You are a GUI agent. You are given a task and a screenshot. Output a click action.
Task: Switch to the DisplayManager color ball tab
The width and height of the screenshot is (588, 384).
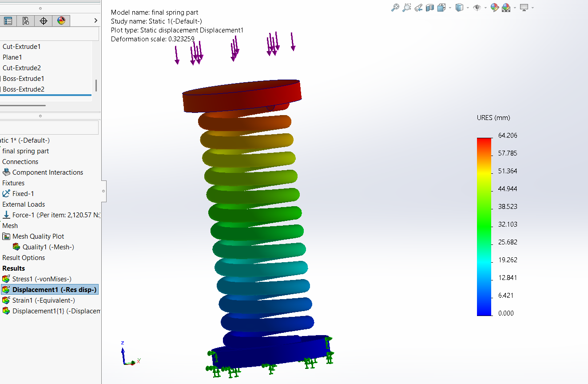(x=61, y=21)
